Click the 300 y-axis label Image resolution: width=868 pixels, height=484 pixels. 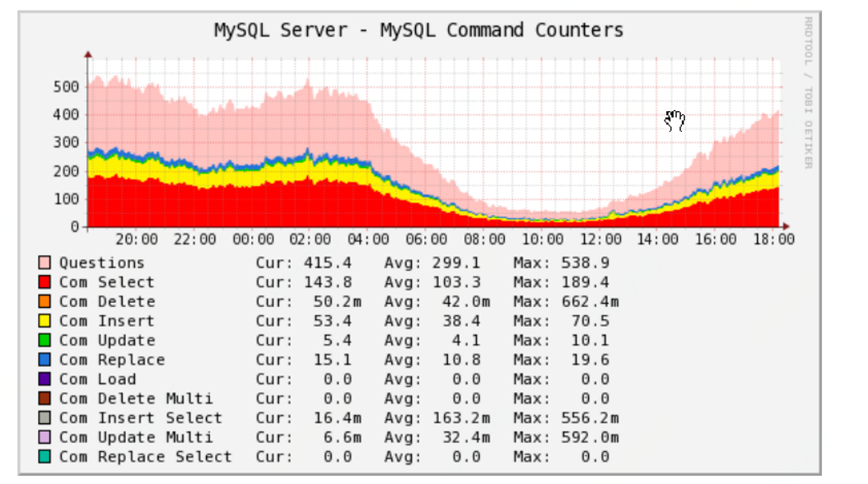[x=67, y=142]
